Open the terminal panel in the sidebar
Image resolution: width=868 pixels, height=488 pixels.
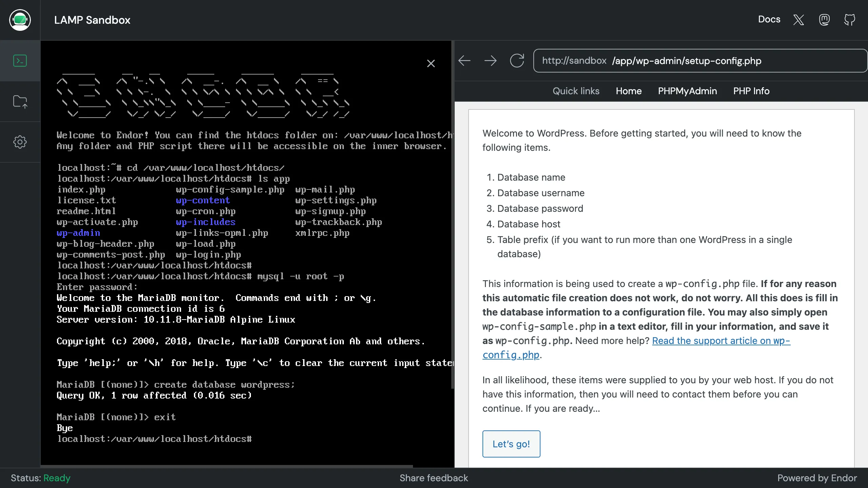point(20,60)
